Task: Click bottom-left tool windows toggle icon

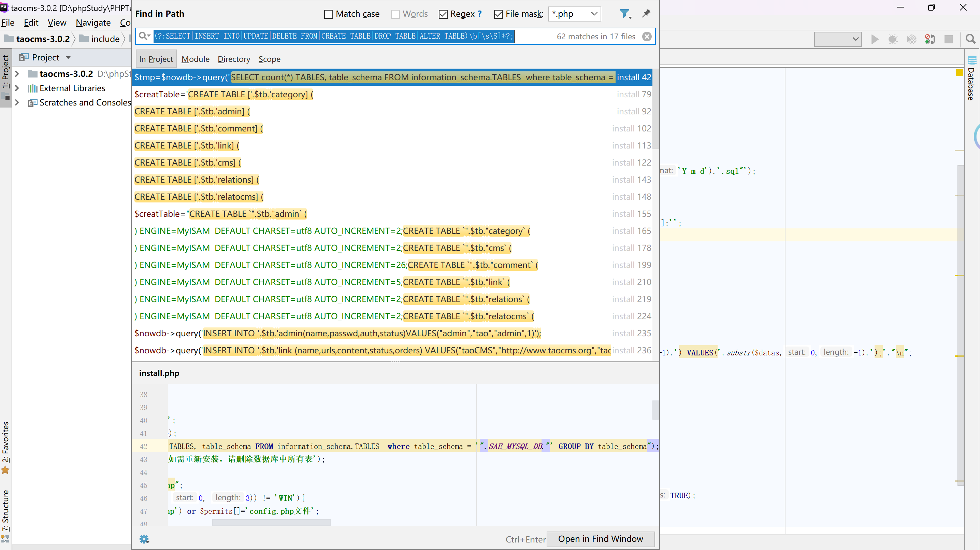Action: [5, 539]
